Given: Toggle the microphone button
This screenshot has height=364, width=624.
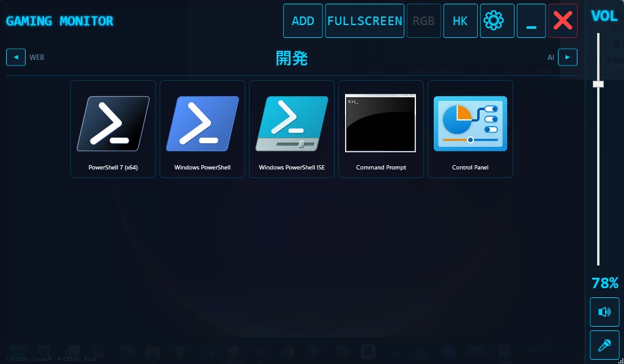Looking at the screenshot, I should coord(604,345).
